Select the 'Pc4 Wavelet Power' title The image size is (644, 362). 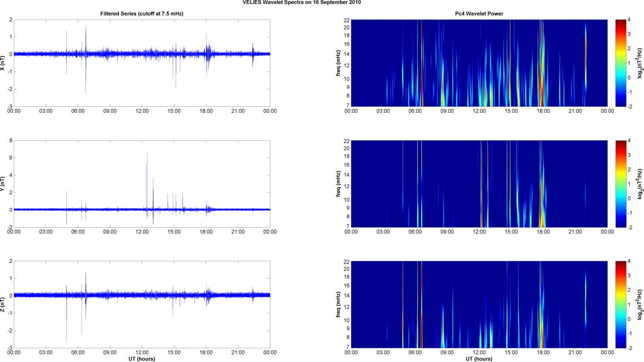point(479,14)
